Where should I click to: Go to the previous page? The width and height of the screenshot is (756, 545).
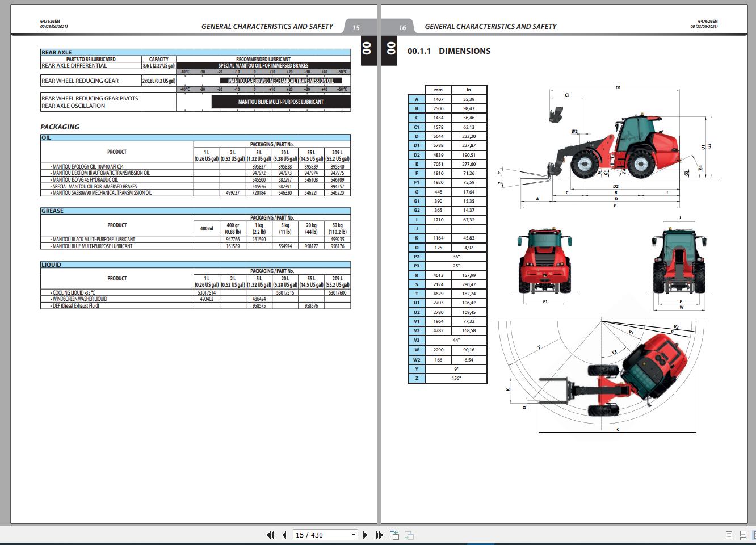(x=284, y=535)
